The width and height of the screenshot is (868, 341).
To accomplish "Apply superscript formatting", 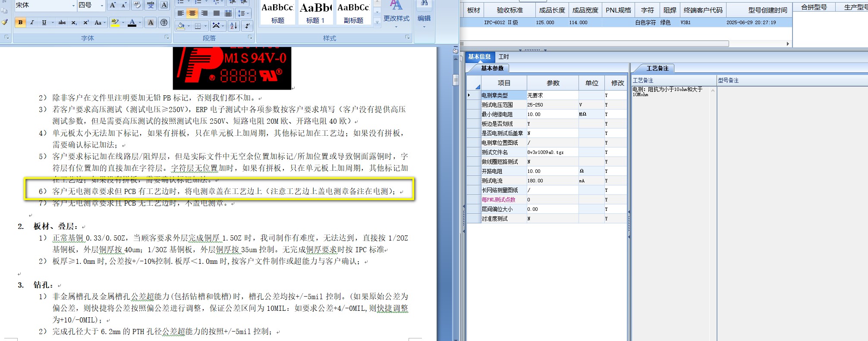I will click(86, 22).
